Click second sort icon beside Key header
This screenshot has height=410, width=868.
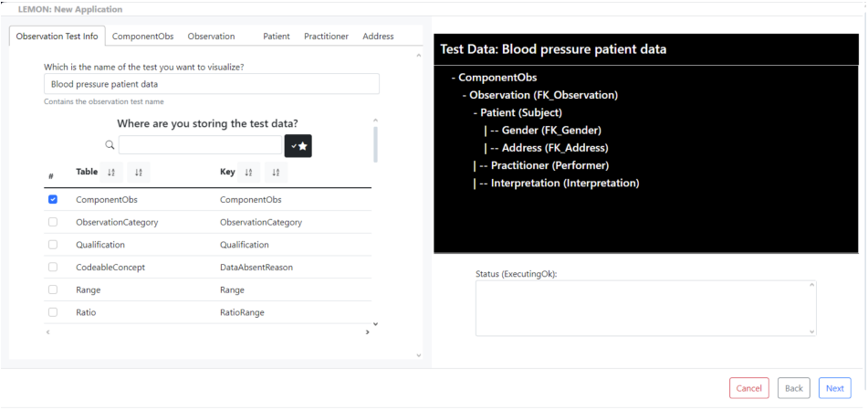click(x=276, y=173)
